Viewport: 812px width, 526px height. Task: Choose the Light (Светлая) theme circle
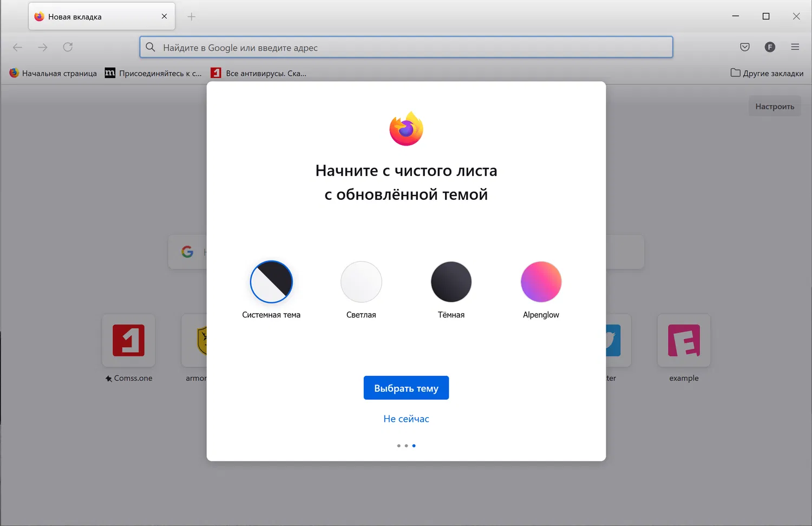361,282
